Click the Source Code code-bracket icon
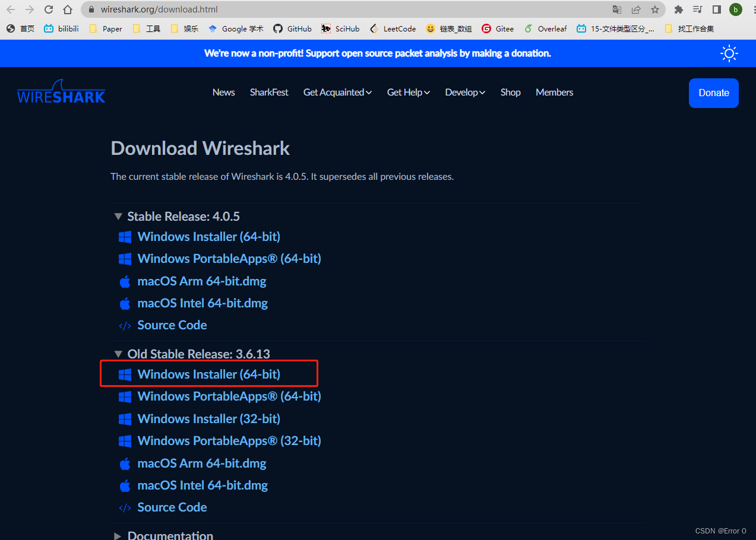The height and width of the screenshot is (540, 756). [x=125, y=325]
